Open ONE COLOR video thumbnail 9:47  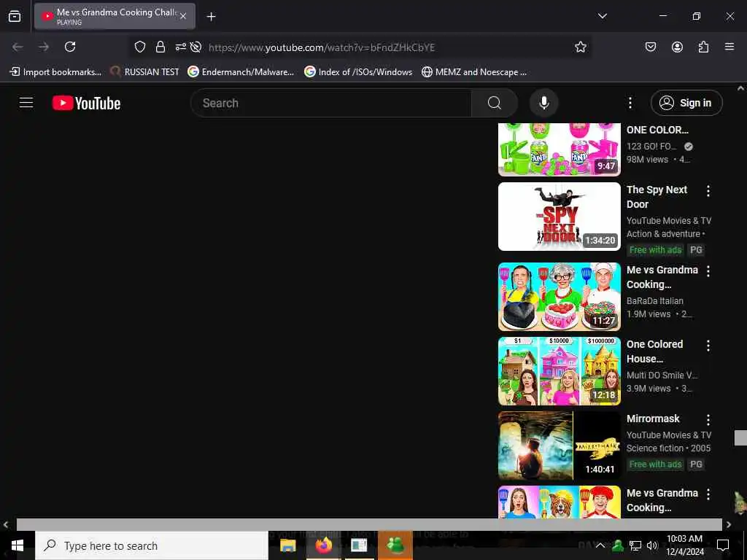(x=560, y=149)
